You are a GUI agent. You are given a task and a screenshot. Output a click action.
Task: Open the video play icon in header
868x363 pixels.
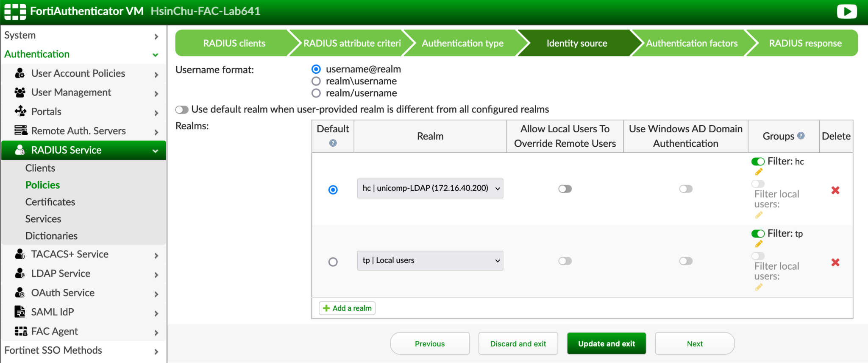(847, 11)
